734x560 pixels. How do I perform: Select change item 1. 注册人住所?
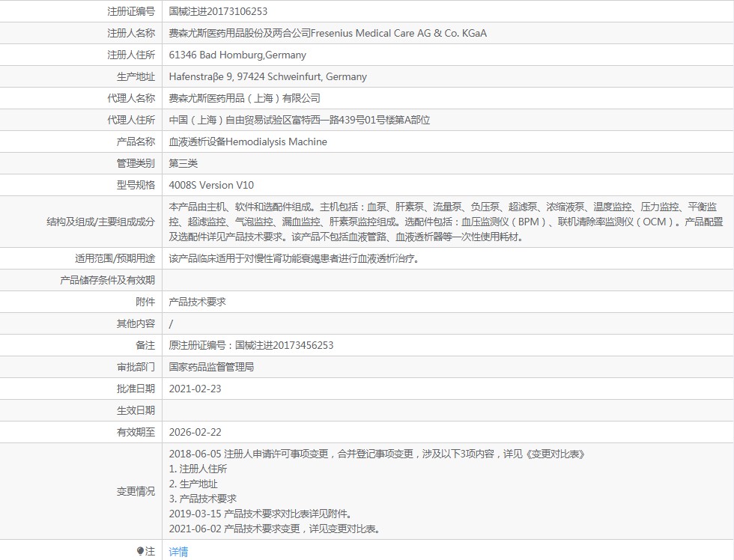(x=198, y=469)
